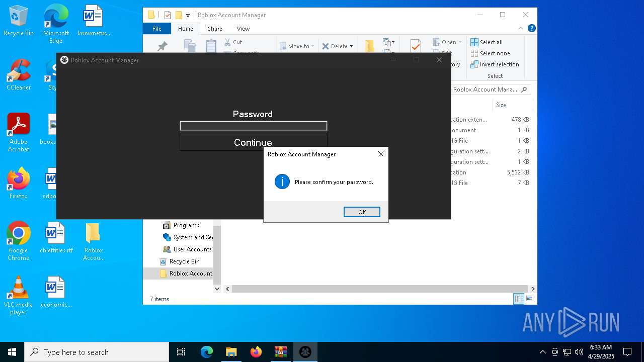644x362 pixels.
Task: Show hidden system tray icons
Action: [542, 352]
